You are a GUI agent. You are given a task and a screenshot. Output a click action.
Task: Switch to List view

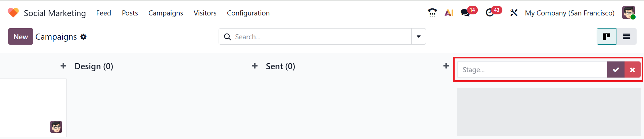point(627,37)
